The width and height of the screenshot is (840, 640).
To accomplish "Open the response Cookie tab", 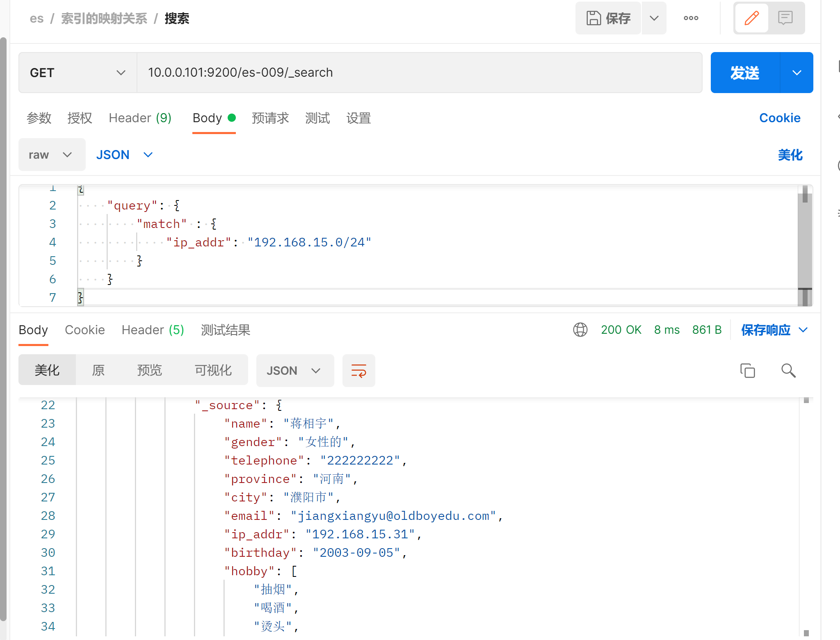I will point(85,330).
